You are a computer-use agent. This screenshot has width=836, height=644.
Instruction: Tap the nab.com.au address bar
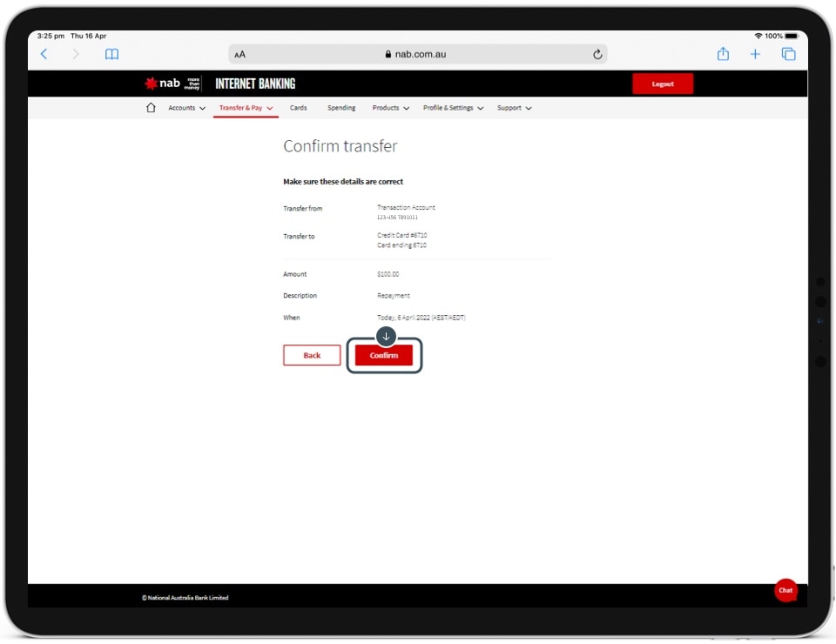(416, 54)
